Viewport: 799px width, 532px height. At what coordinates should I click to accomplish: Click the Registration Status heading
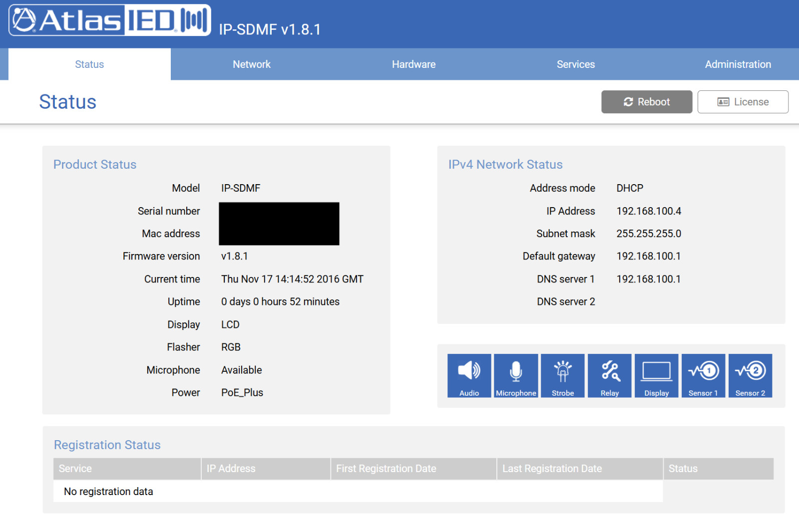point(107,445)
